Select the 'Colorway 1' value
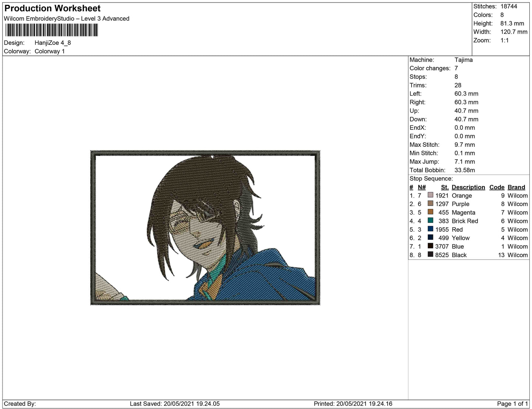This screenshot has width=532, height=409. [x=50, y=51]
